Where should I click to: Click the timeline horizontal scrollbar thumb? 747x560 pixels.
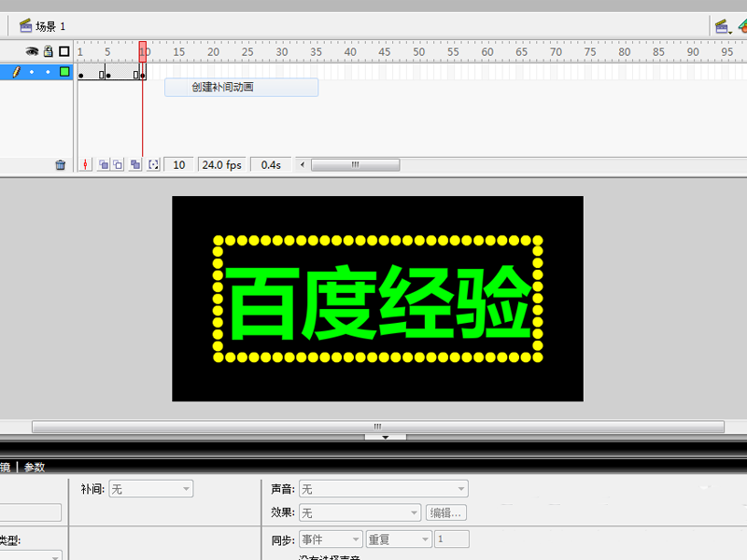tap(356, 165)
